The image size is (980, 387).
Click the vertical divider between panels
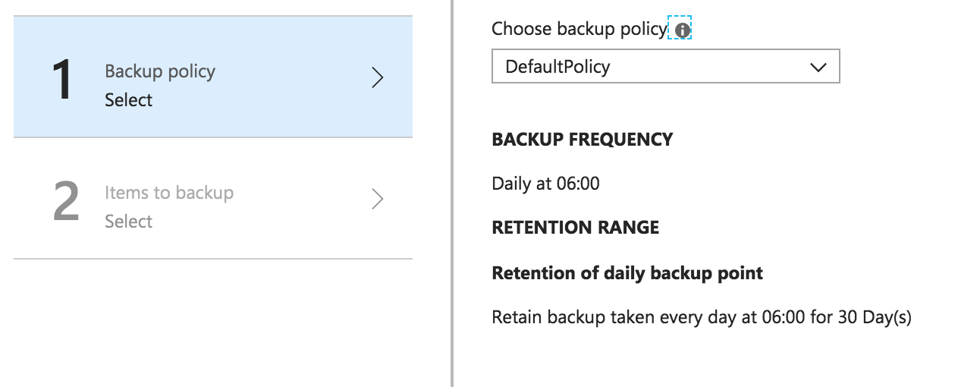pos(452,193)
